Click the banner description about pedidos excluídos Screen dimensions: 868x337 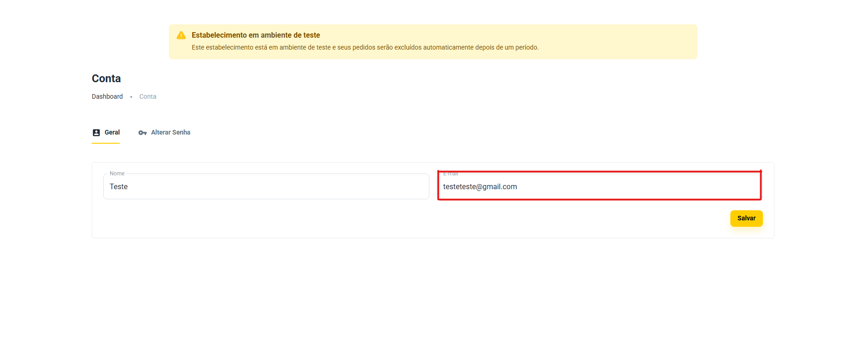(x=365, y=47)
